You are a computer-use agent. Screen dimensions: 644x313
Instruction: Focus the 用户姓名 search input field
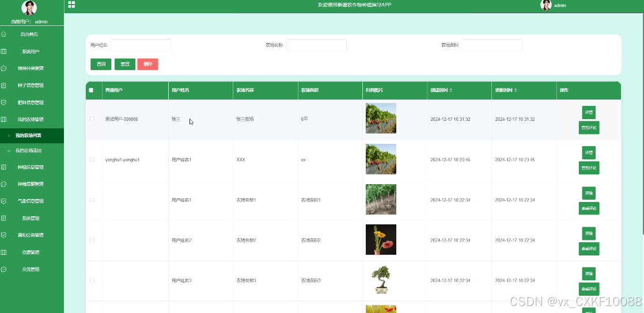[141, 45]
